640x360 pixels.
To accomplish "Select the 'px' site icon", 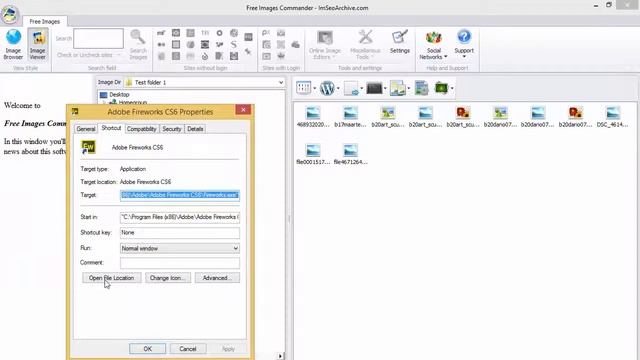I will (266, 33).
